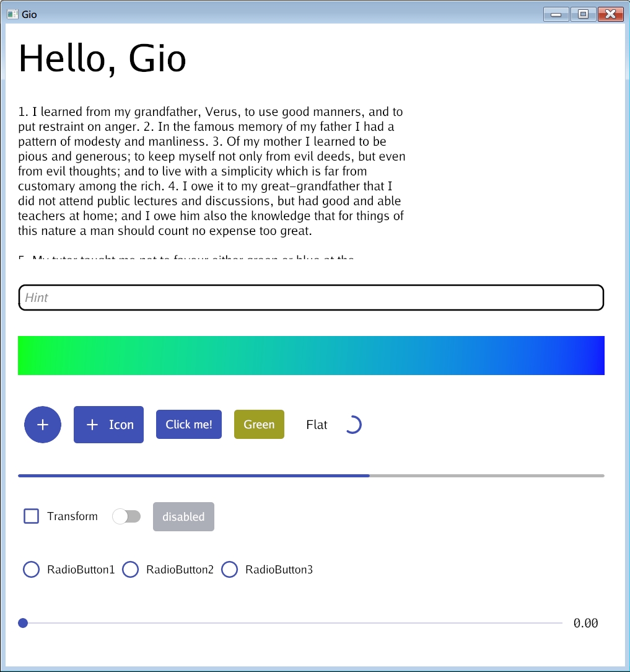Image resolution: width=630 pixels, height=672 pixels.
Task: Click the Gio app icon in title bar
Action: click(12, 14)
